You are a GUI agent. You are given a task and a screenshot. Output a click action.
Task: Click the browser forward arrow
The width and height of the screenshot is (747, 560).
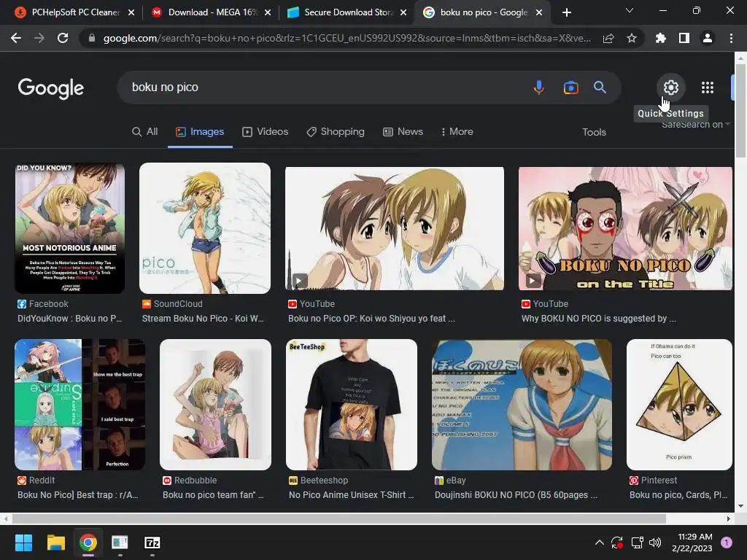click(x=39, y=38)
